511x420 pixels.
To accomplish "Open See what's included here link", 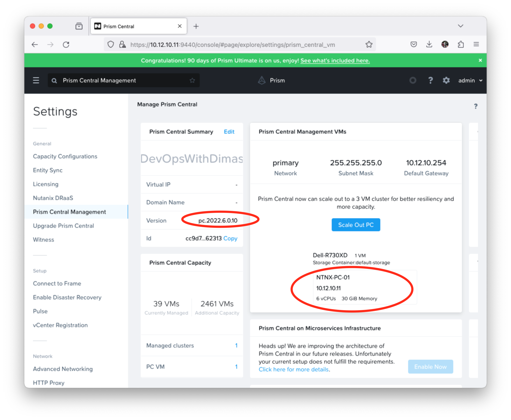I will [335, 61].
